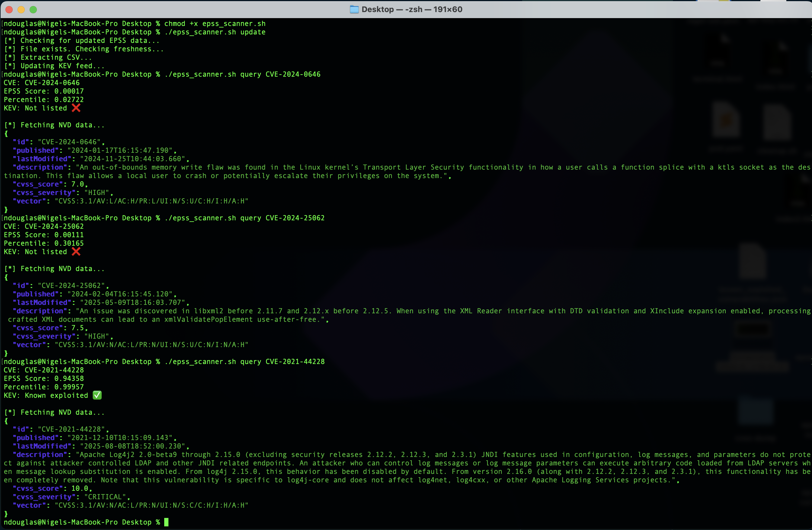812x530 pixels.
Task: Click 'Checking for updated EPSS data...' line
Action: click(x=82, y=40)
